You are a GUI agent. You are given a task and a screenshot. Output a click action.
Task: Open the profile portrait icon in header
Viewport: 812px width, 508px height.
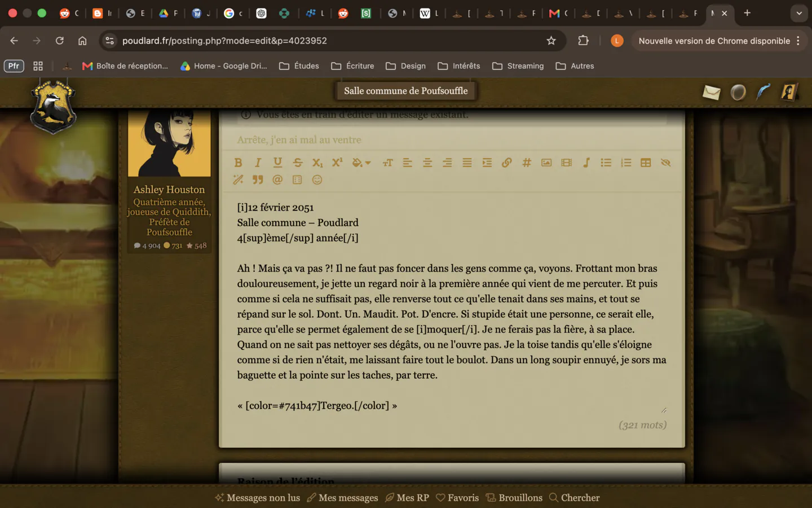pos(789,91)
